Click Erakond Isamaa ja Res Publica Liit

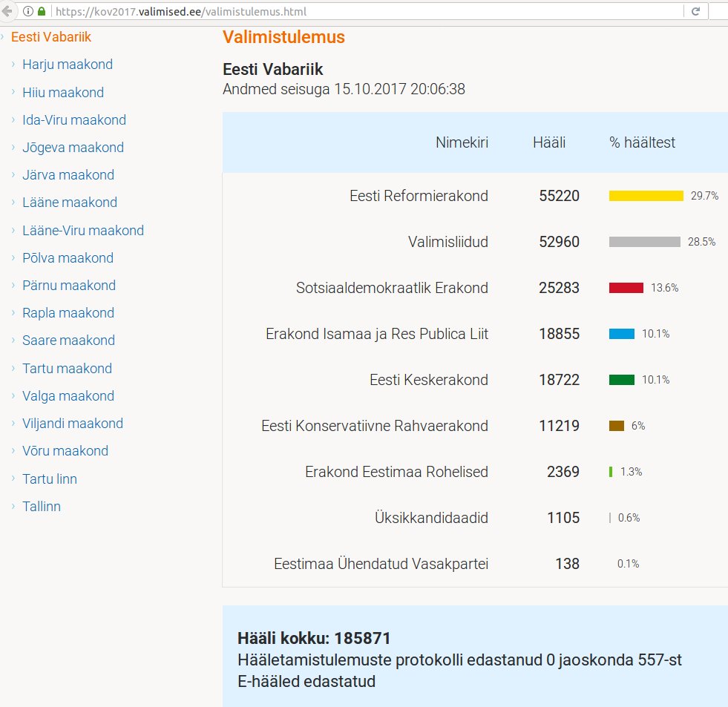tap(377, 334)
